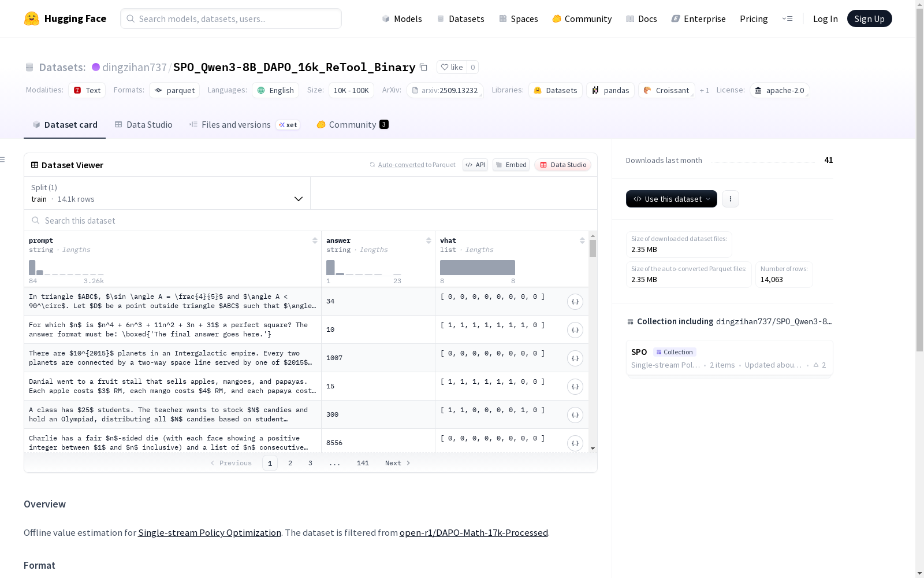
Task: Copy dataset name with the copy icon
Action: tap(423, 68)
